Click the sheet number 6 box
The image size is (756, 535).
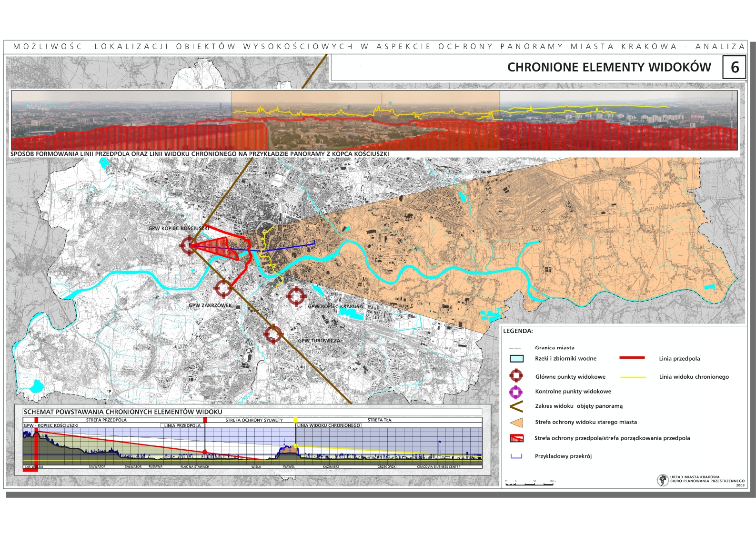734,67
